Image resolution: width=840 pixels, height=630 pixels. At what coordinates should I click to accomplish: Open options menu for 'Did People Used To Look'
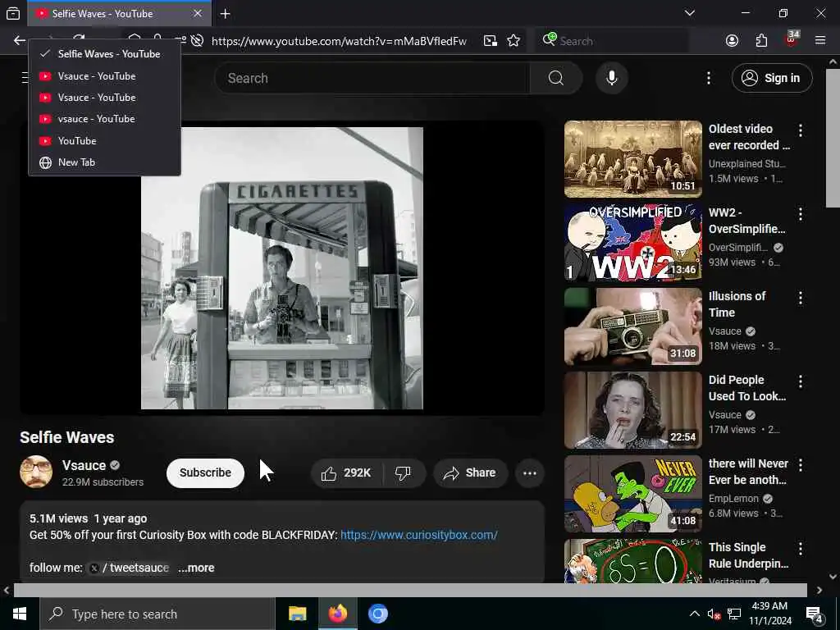pos(801,381)
